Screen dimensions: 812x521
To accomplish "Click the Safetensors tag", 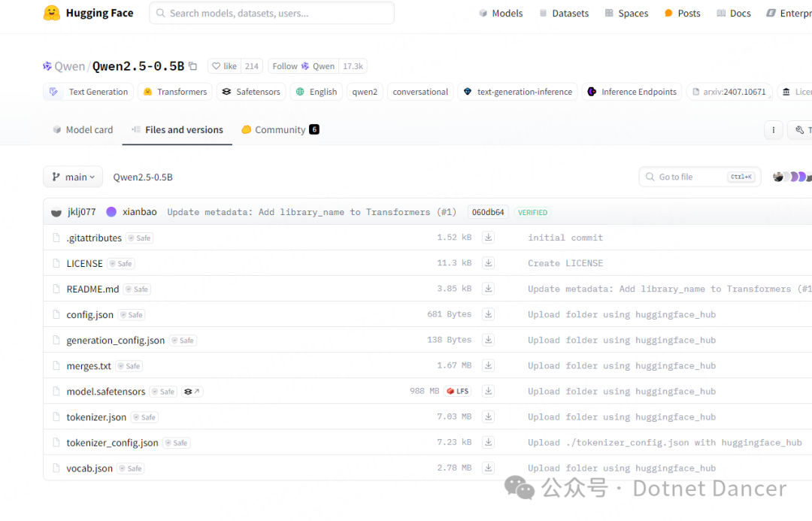I will coord(251,92).
